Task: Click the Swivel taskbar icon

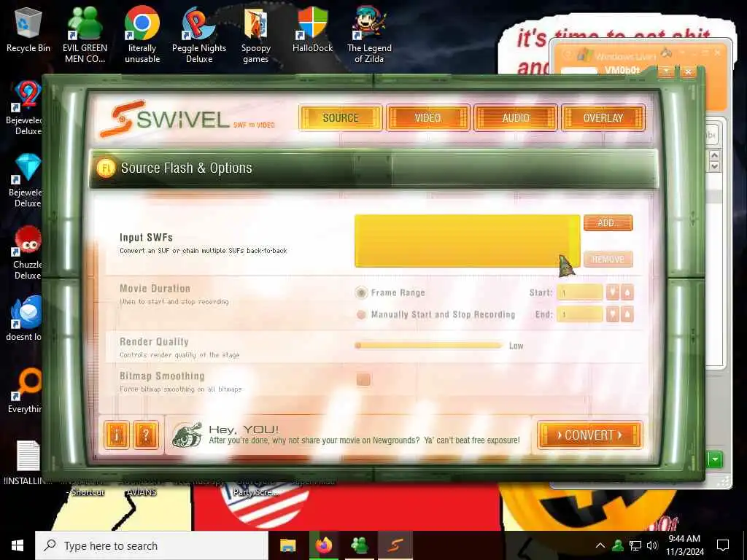Action: (x=395, y=545)
